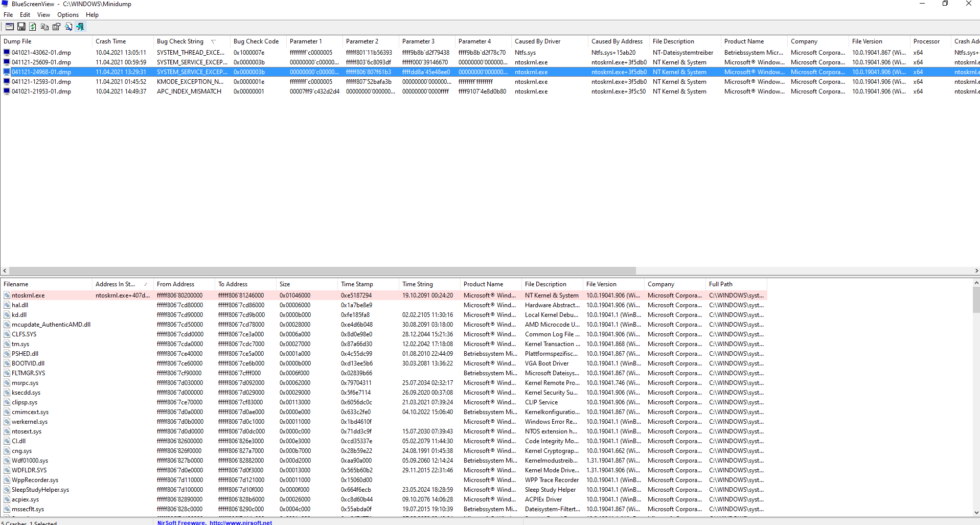The image size is (980, 525).
Task: Select KMODE_EXCEPTION_N... bug check string
Action: coord(190,82)
